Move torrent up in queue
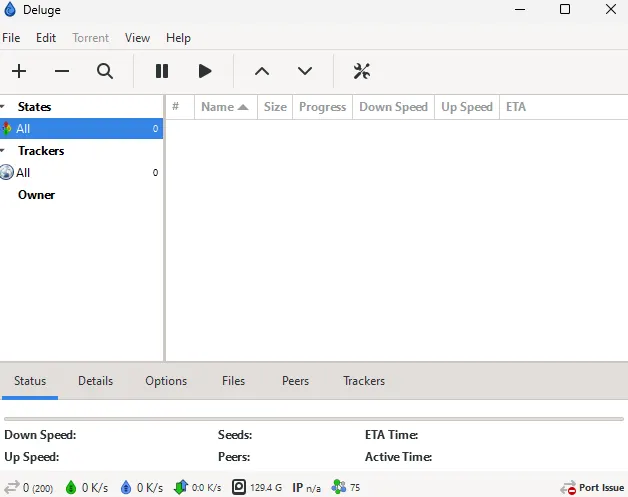628x497 pixels. coord(262,71)
